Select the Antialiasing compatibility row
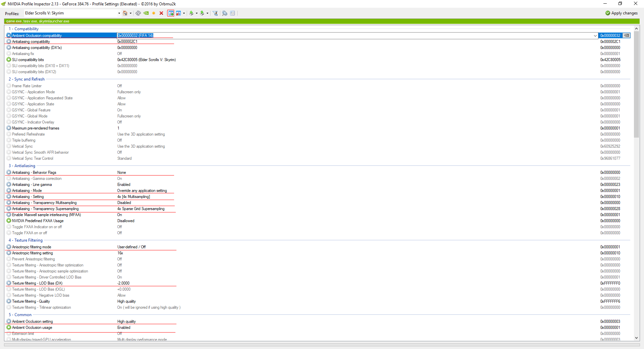The width and height of the screenshot is (644, 349). [x=318, y=42]
